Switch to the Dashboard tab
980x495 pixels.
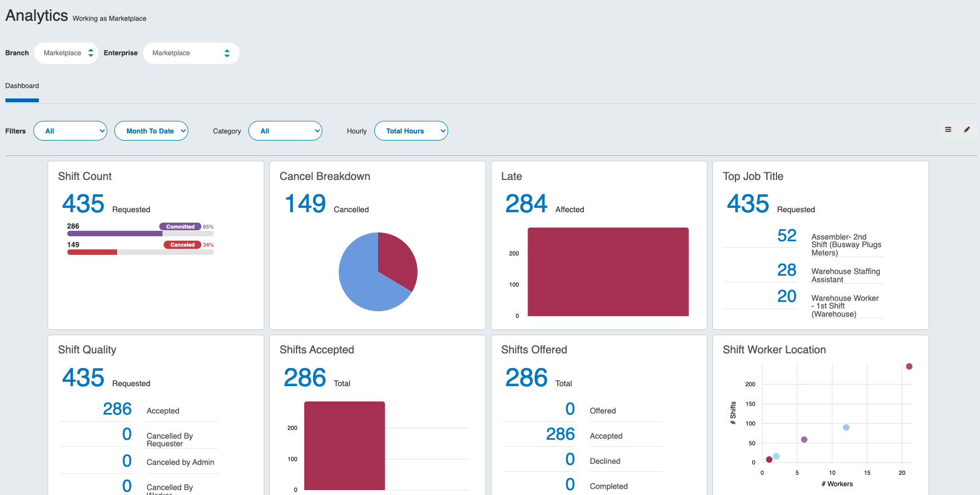(x=22, y=86)
